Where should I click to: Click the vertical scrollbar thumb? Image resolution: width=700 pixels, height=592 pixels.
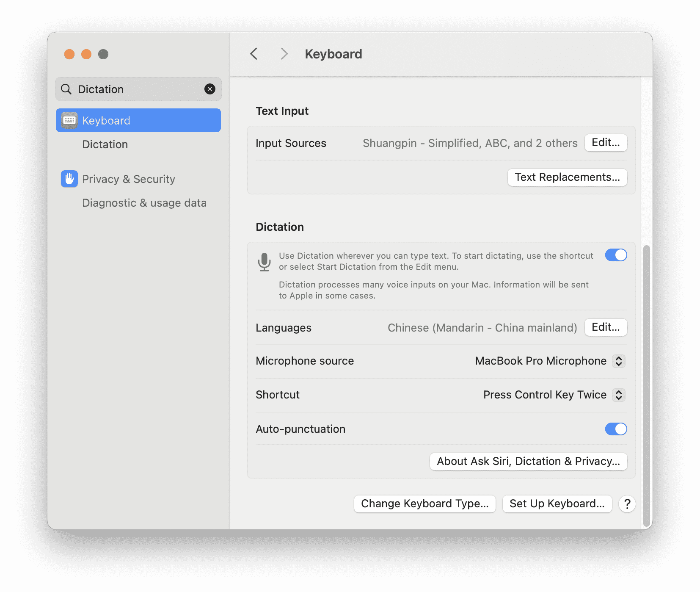(646, 385)
